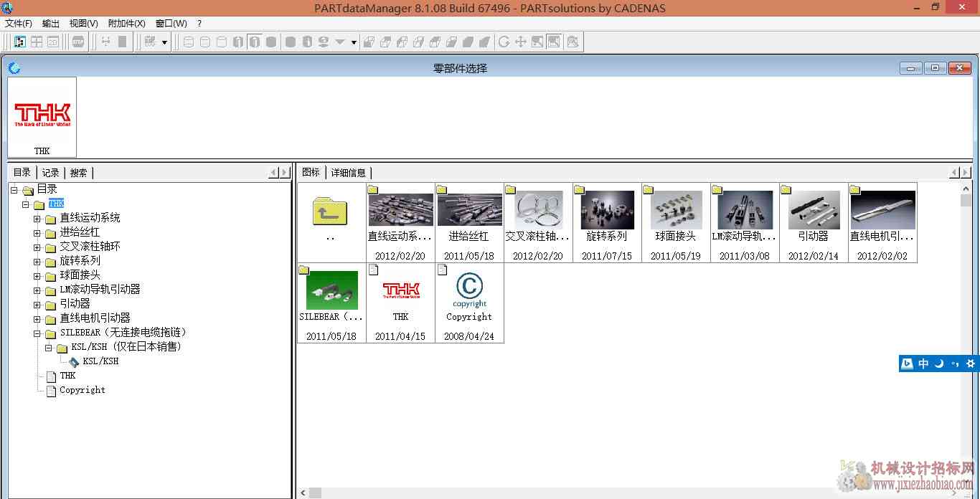980x499 pixels.
Task: Click the horizontal scrollbar left arrow
Action: coord(304,493)
